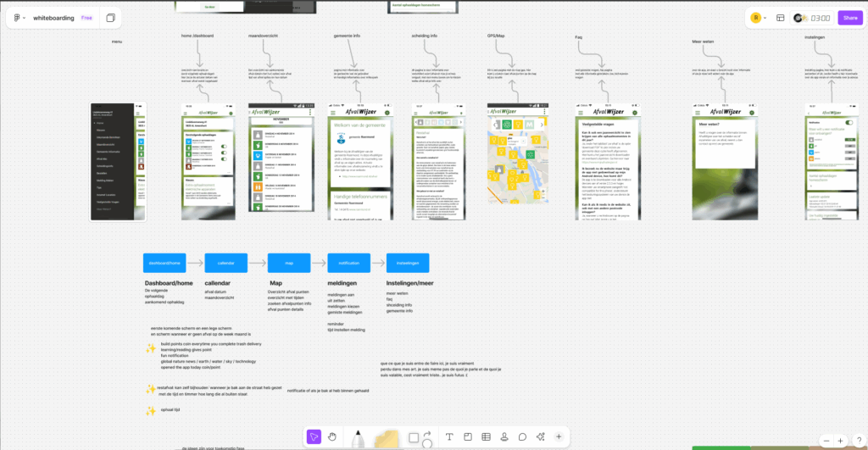868x450 pixels.
Task: Select the Move cursor tool
Action: (314, 436)
